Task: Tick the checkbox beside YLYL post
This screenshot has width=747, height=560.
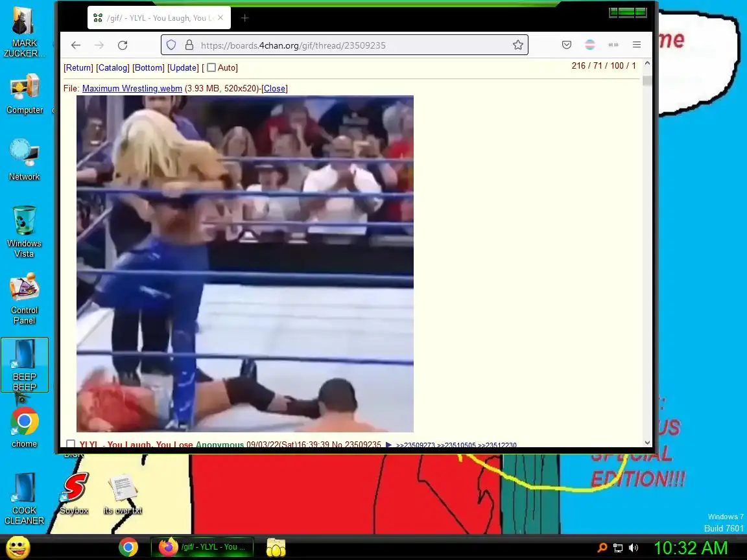Action: point(71,444)
